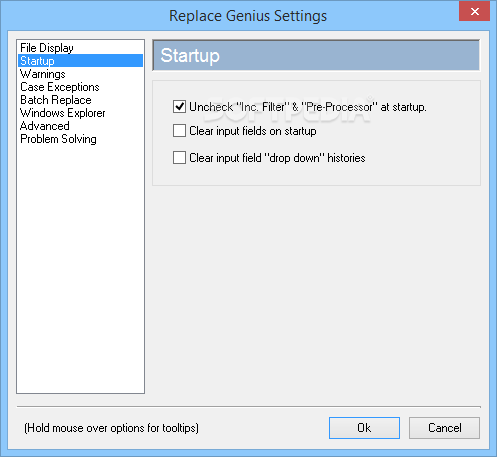
Task: Select Startup category in list
Action: 80,61
